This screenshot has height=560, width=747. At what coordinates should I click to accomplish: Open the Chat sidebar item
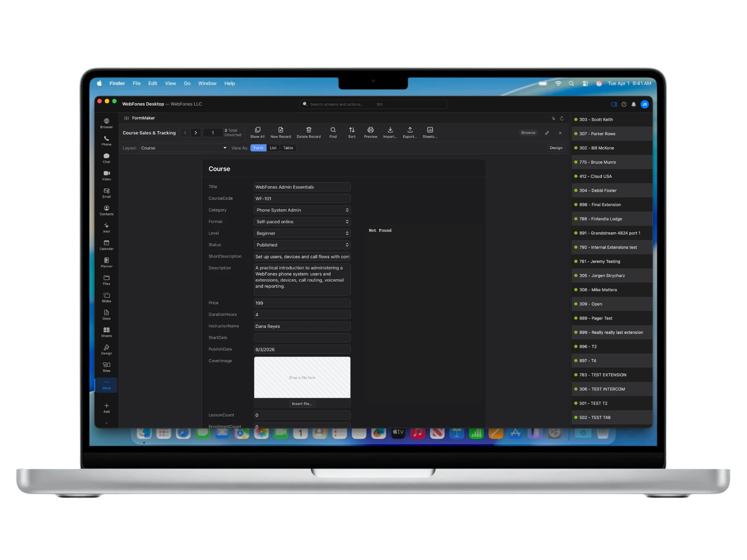pos(106,158)
